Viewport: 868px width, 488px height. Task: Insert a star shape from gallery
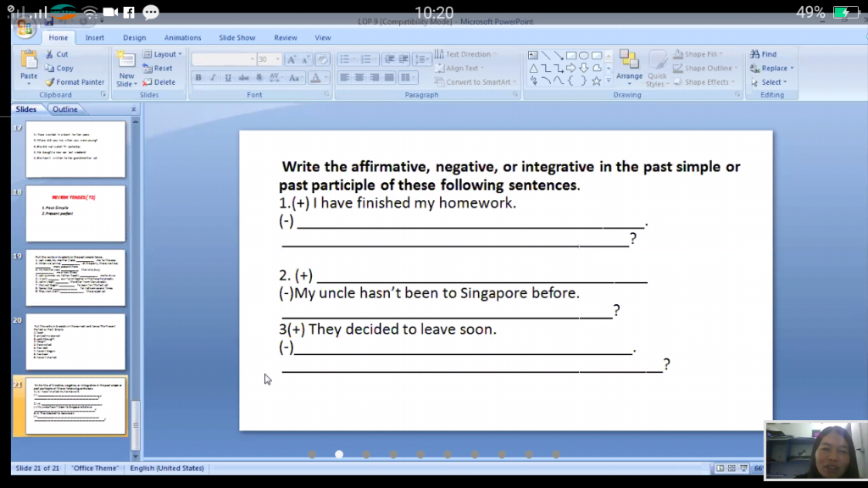(596, 80)
